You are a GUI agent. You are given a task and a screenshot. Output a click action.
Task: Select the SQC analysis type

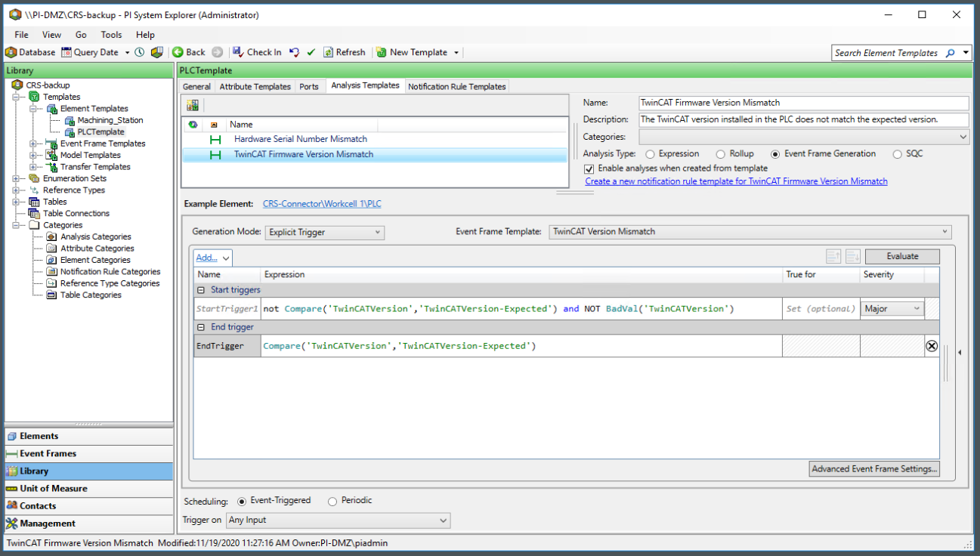[898, 154]
